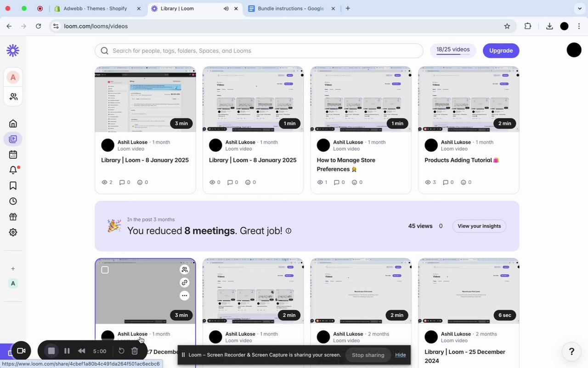Click the '45 views' stat in insights banner
Image resolution: width=588 pixels, height=368 pixels.
coord(420,226)
